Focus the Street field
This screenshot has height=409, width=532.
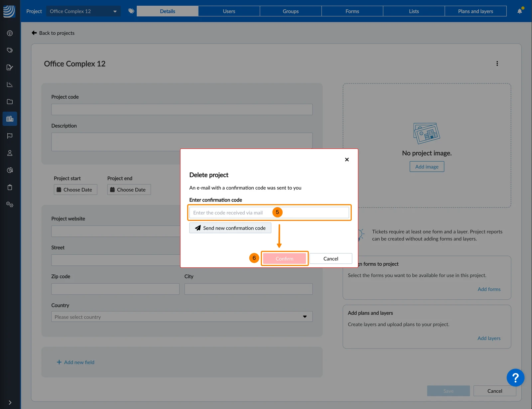pyautogui.click(x=116, y=260)
